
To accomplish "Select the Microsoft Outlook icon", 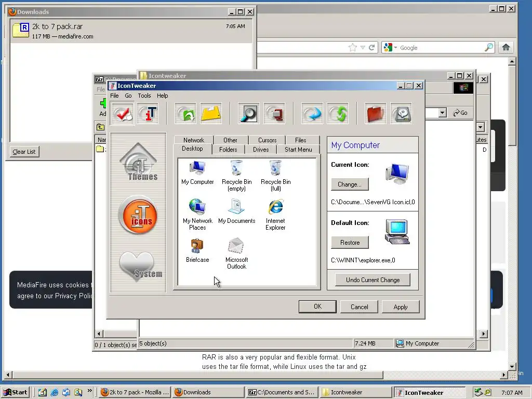I will [236, 254].
